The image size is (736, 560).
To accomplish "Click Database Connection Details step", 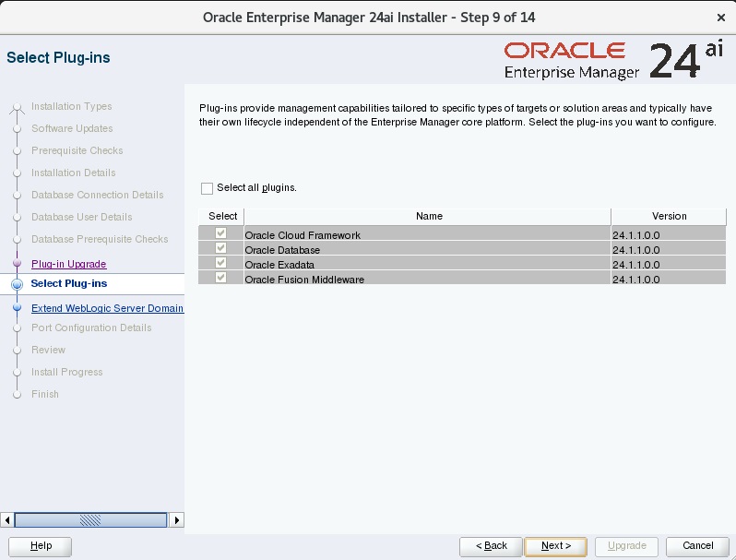I will [97, 195].
